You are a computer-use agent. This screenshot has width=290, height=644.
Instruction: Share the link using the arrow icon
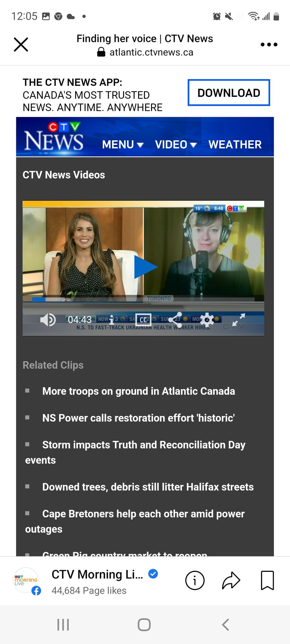coord(231,581)
